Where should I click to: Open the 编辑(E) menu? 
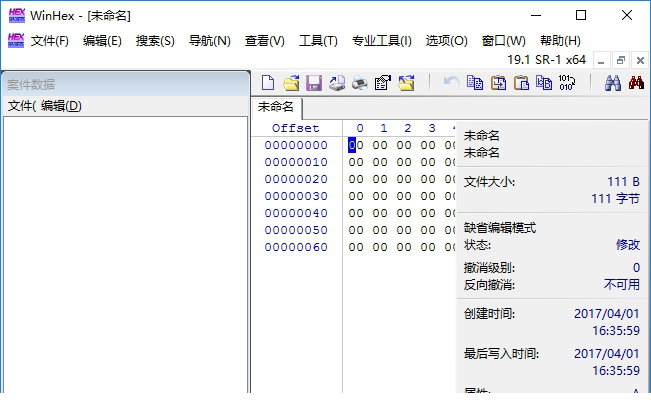point(102,41)
